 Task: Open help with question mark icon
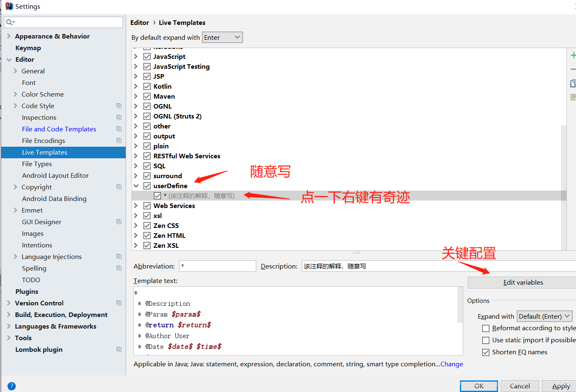click(12, 386)
